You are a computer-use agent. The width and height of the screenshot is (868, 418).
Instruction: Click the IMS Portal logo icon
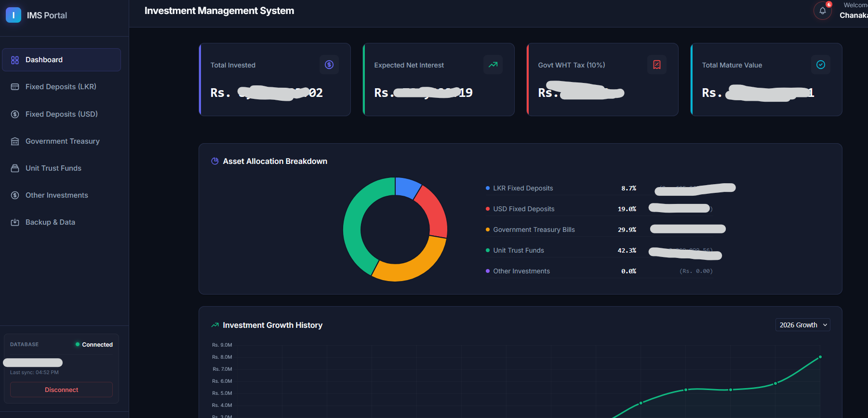tap(13, 15)
